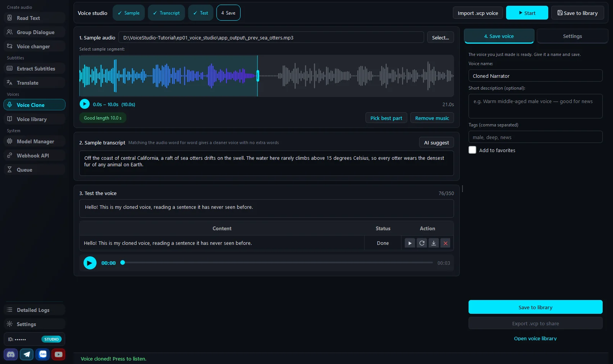Play the bottom audio player

coord(90,263)
